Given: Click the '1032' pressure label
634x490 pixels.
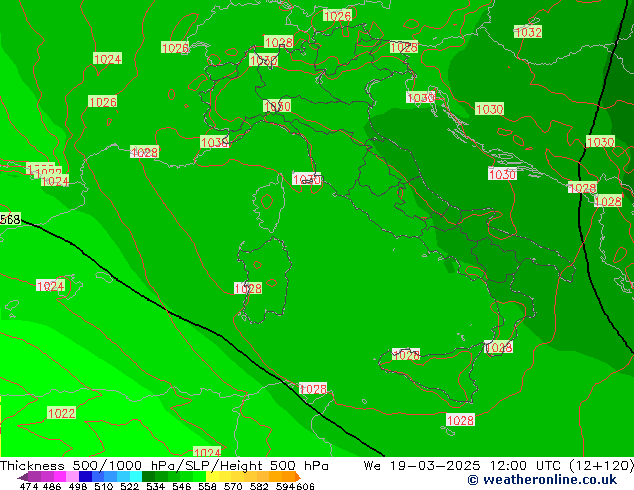Looking at the screenshot, I should [x=528, y=32].
